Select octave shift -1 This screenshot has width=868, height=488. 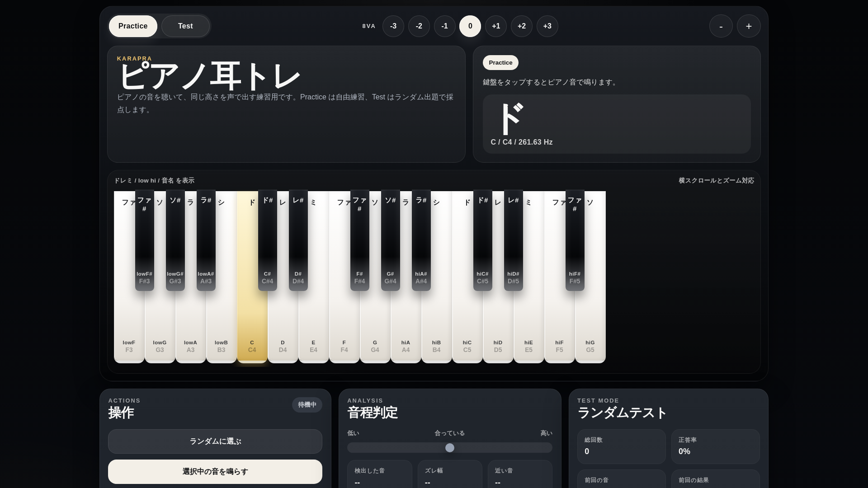point(445,26)
